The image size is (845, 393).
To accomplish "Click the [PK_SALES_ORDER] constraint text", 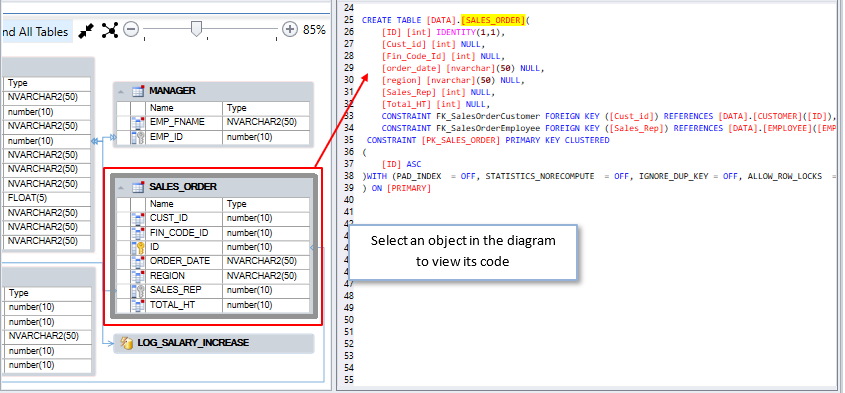I will point(461,140).
